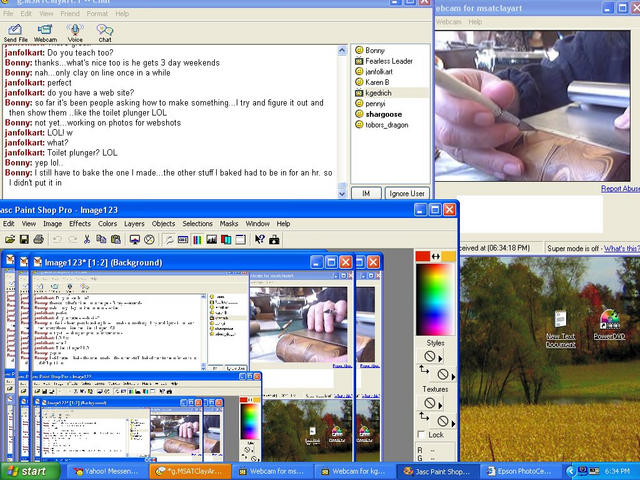This screenshot has width=640, height=480.
Task: Open the PowerDVD desktop icon
Action: [609, 325]
